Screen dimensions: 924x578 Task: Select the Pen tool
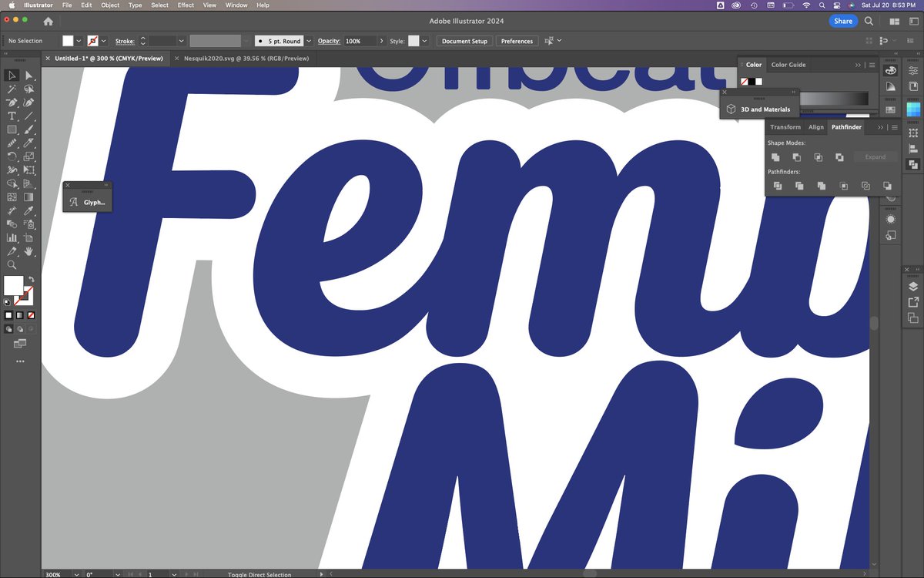12,102
